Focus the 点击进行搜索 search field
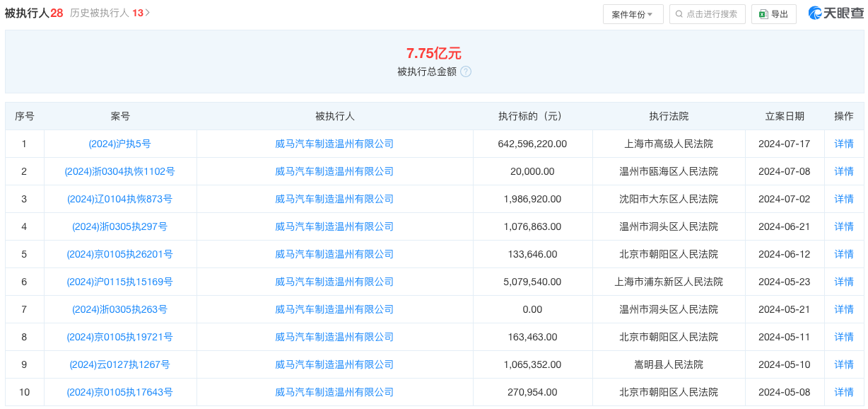The width and height of the screenshot is (868, 409). pyautogui.click(x=707, y=14)
